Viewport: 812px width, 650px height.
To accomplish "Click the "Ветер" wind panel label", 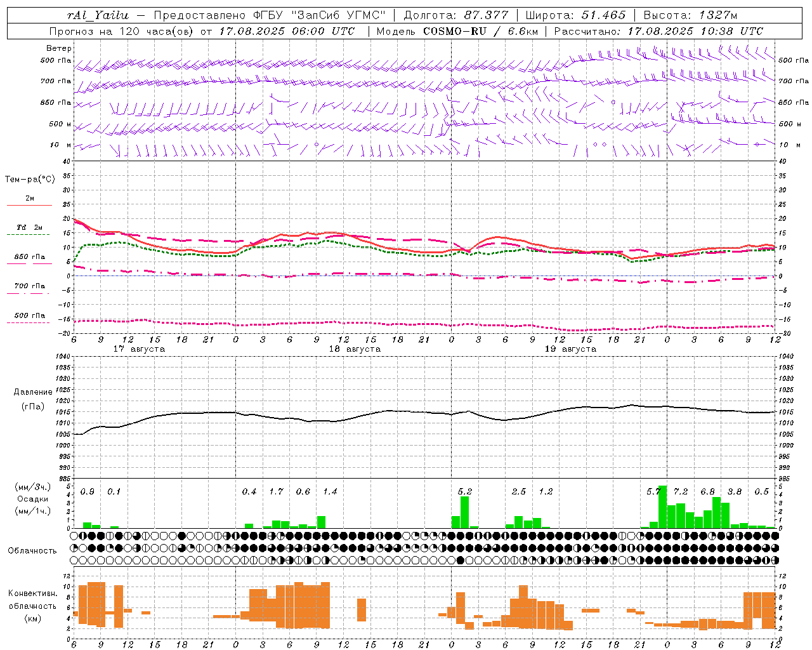I will pyautogui.click(x=59, y=48).
